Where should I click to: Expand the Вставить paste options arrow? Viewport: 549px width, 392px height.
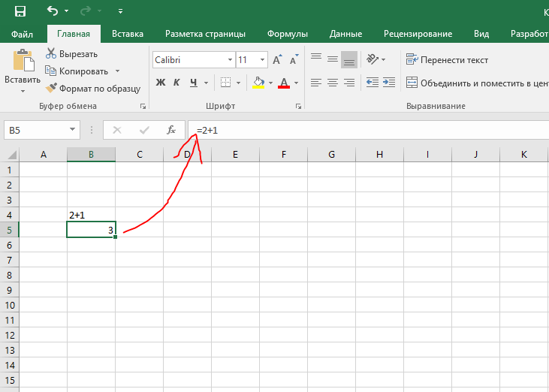(x=23, y=92)
